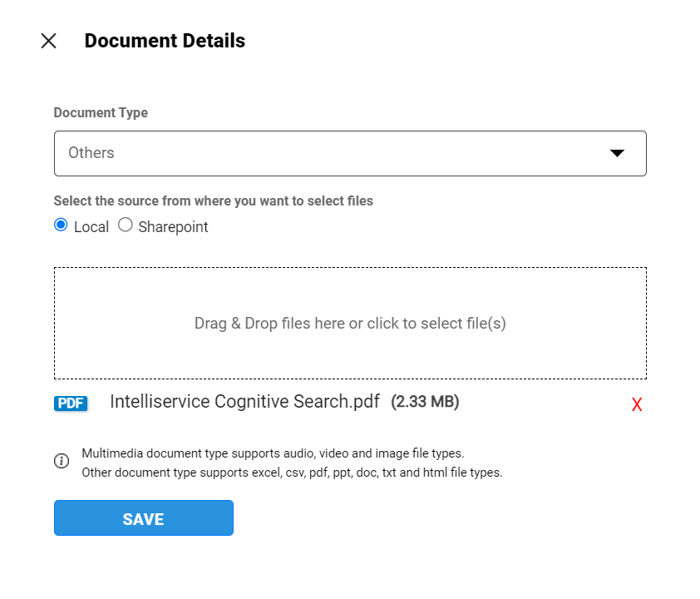Screen dimensions: 700x599
Task: Close the Document Details panel
Action: (x=48, y=41)
